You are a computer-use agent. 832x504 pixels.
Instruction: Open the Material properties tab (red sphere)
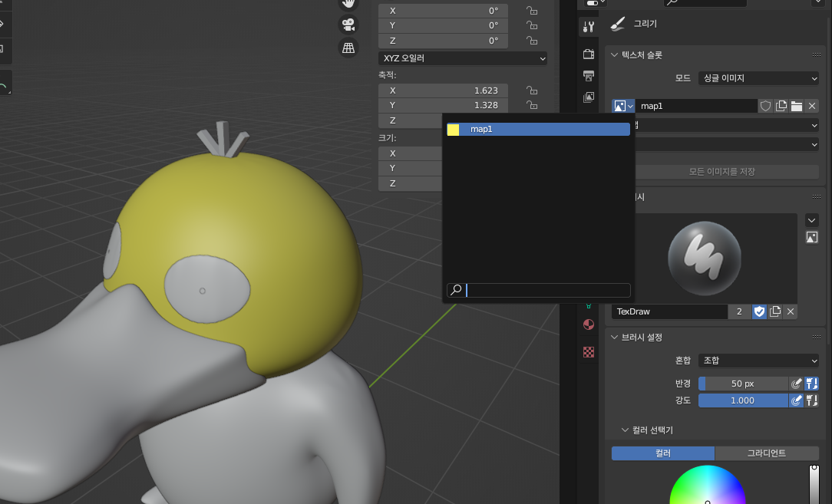(x=589, y=324)
